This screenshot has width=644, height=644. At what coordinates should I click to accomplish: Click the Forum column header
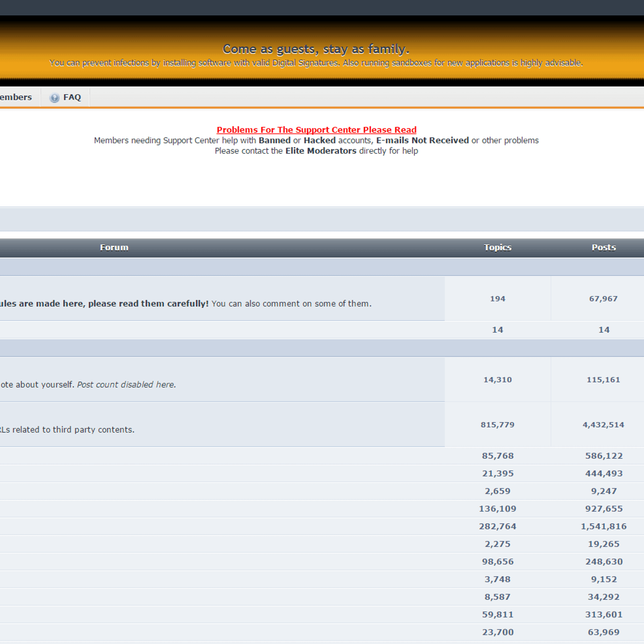click(x=114, y=248)
